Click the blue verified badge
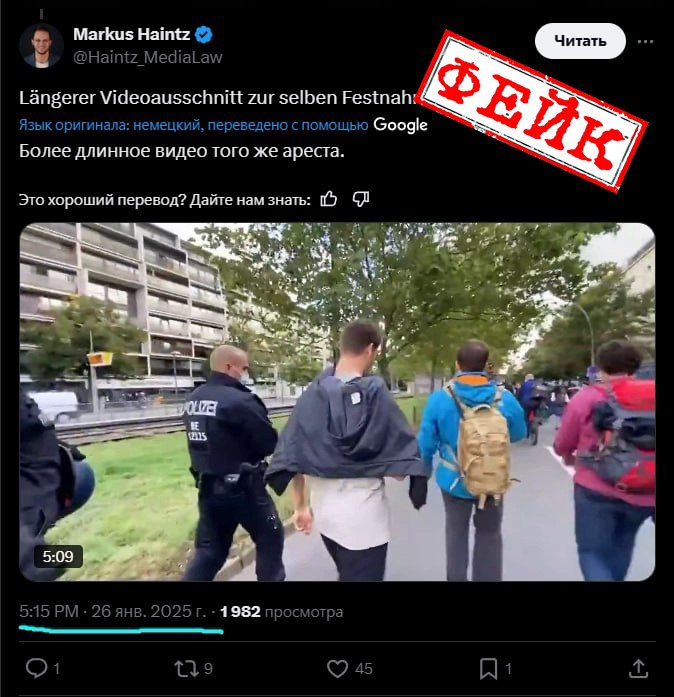 [204, 35]
